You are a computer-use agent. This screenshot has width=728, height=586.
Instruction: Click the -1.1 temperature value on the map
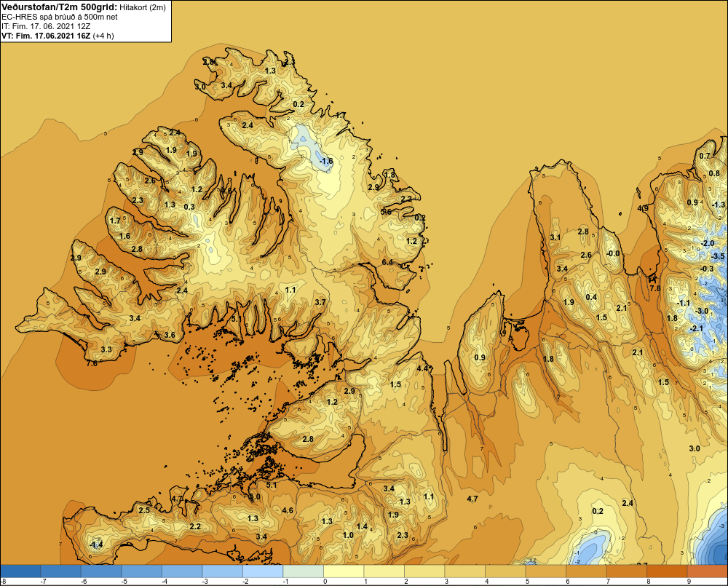[x=684, y=303]
